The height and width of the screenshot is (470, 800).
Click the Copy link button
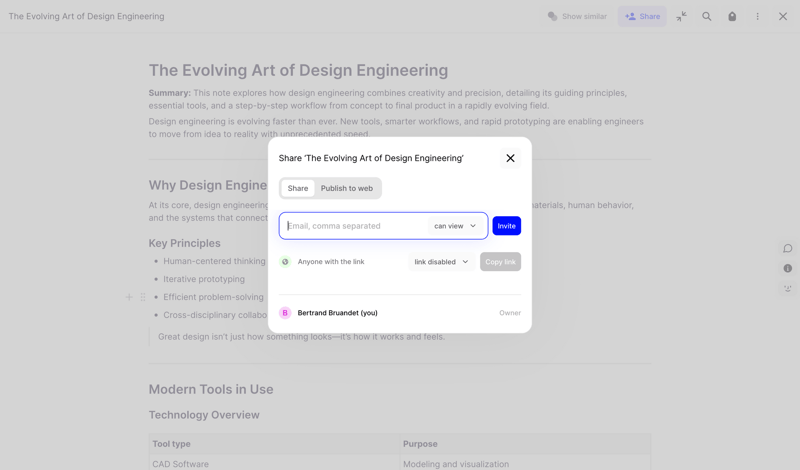pos(500,262)
